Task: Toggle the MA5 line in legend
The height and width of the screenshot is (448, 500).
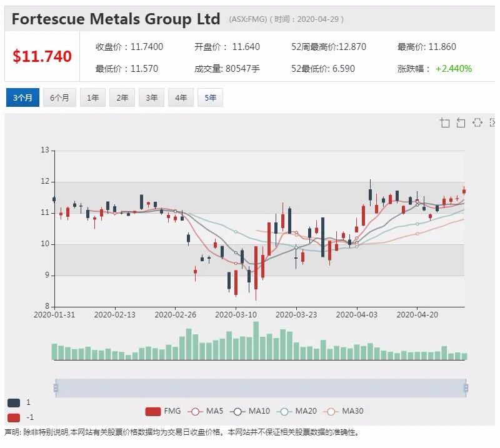Action: [206, 411]
